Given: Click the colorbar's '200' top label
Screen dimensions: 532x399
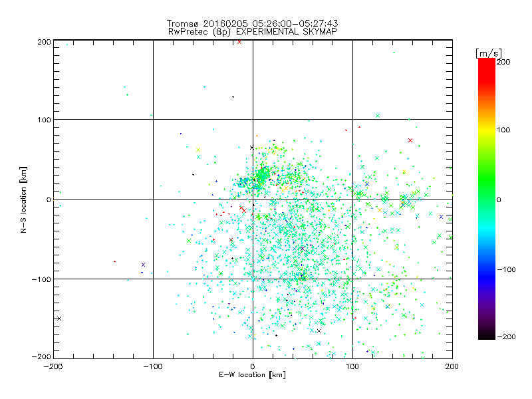Looking at the screenshot, I should pyautogui.click(x=503, y=62).
